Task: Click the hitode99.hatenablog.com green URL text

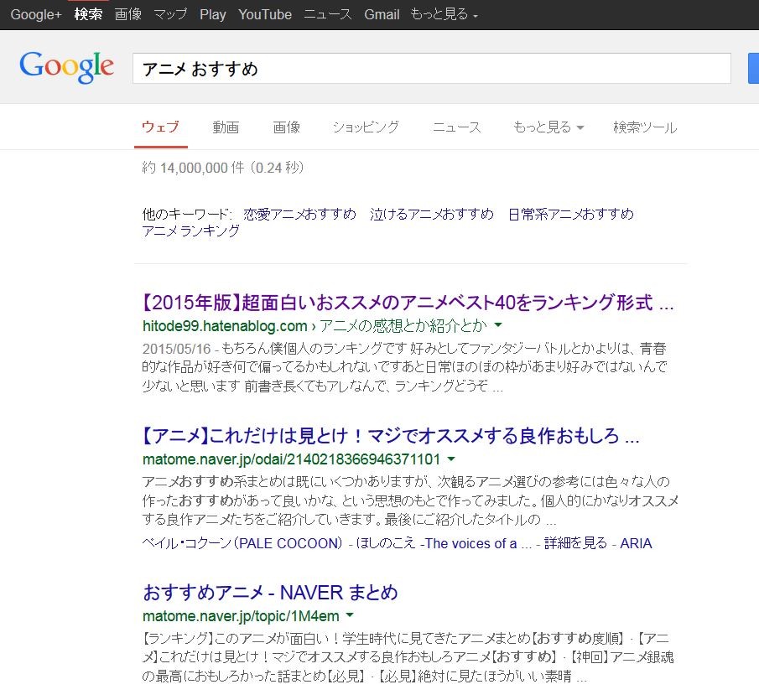Action: (x=225, y=325)
